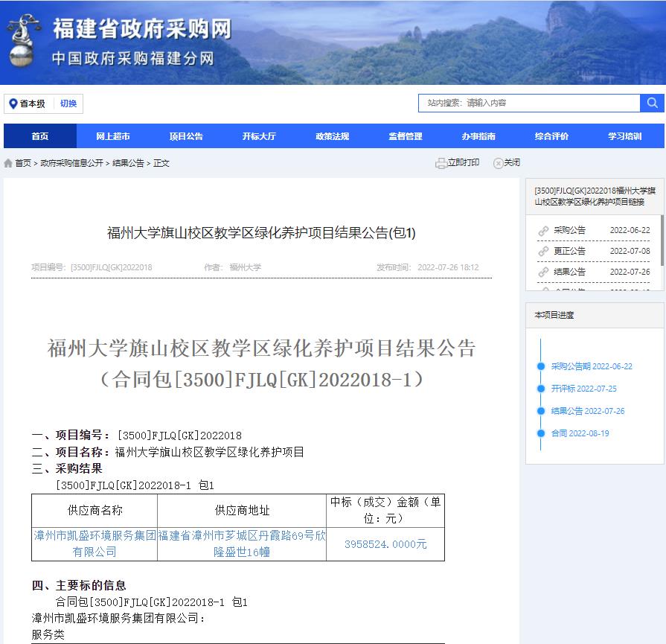The image size is (666, 644).
Task: Go to 首页 in the breadcrumb
Action: pos(23,163)
